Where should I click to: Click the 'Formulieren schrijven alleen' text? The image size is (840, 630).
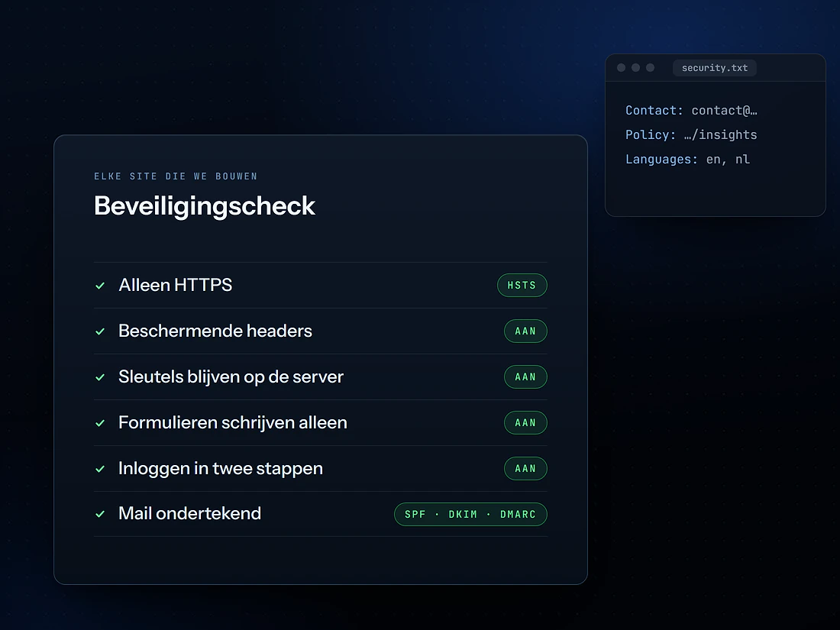point(232,423)
